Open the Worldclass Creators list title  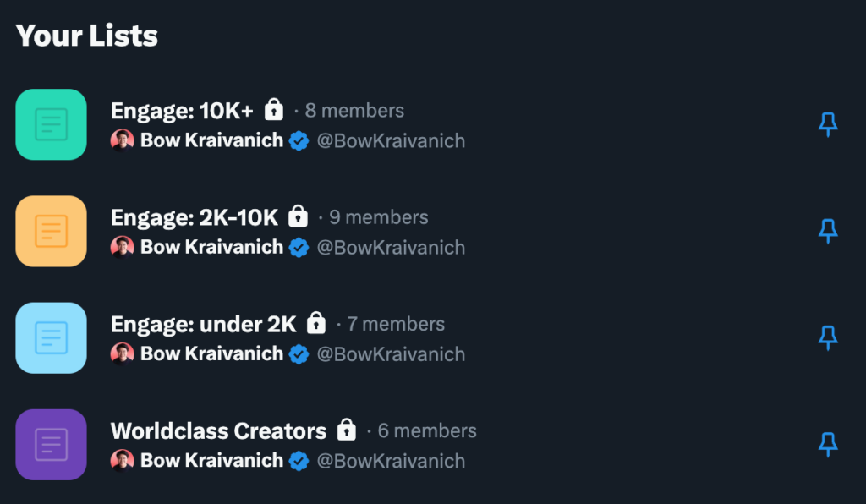(x=218, y=430)
